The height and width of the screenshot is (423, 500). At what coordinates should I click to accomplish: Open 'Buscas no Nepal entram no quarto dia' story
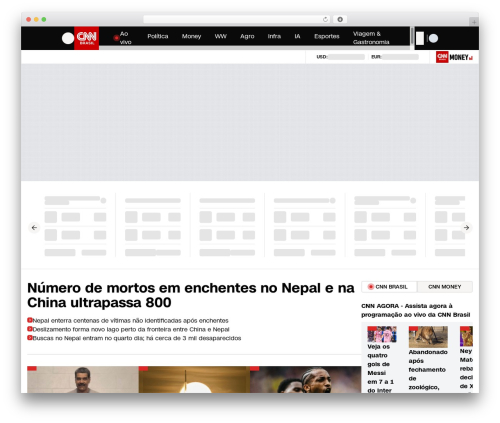137,338
